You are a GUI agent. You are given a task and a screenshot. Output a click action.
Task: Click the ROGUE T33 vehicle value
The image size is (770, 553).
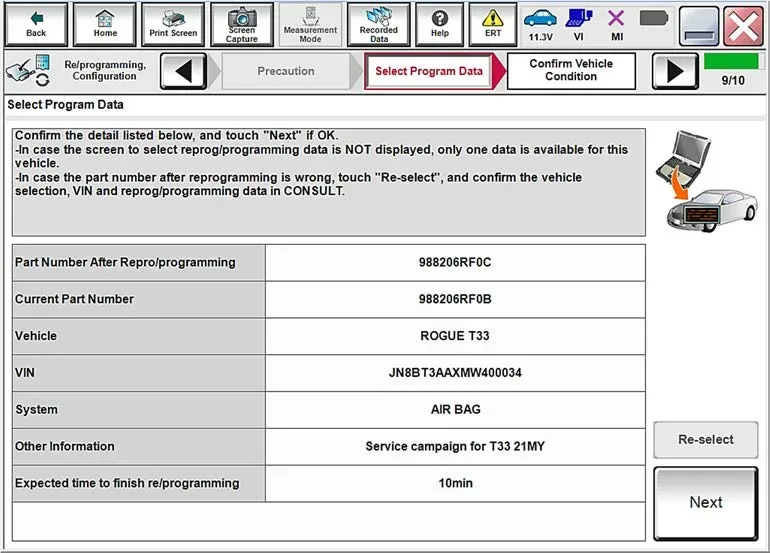point(455,336)
